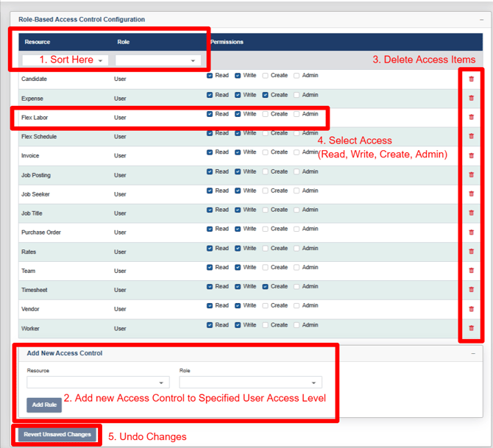This screenshot has width=493, height=448.
Task: Open the Resource filter dropdown in header
Action: point(65,60)
